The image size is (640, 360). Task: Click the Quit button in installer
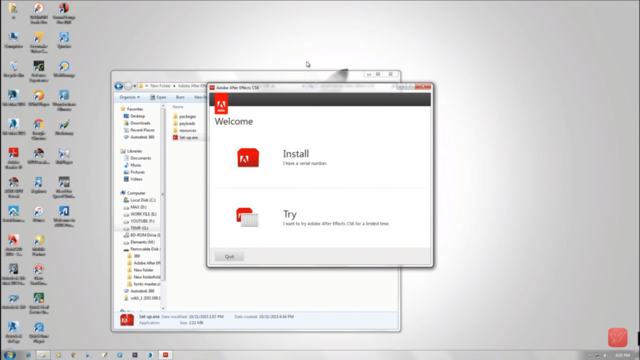[229, 256]
